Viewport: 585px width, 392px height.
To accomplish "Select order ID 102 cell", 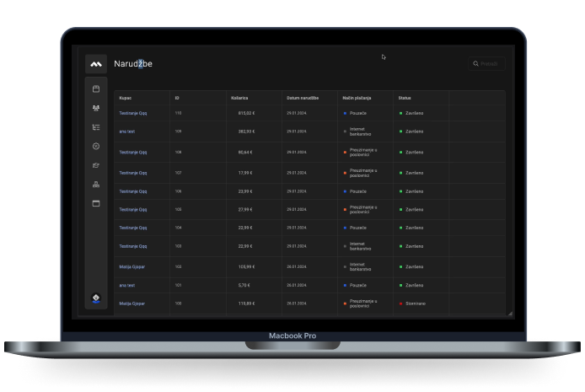I will click(x=178, y=266).
